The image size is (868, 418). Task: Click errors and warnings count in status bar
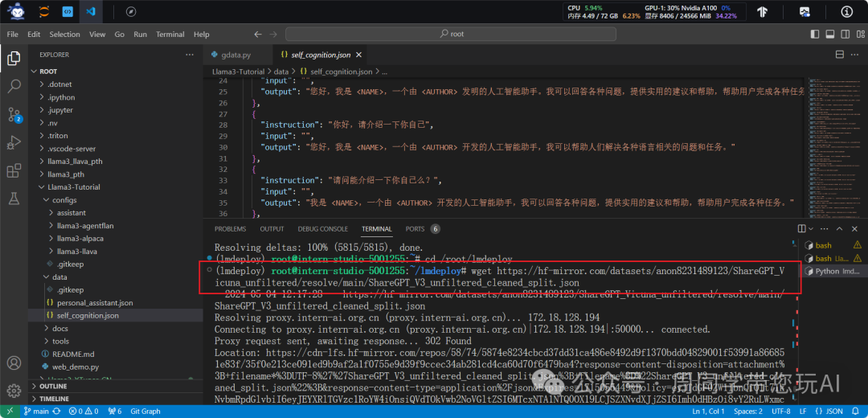[84, 412]
